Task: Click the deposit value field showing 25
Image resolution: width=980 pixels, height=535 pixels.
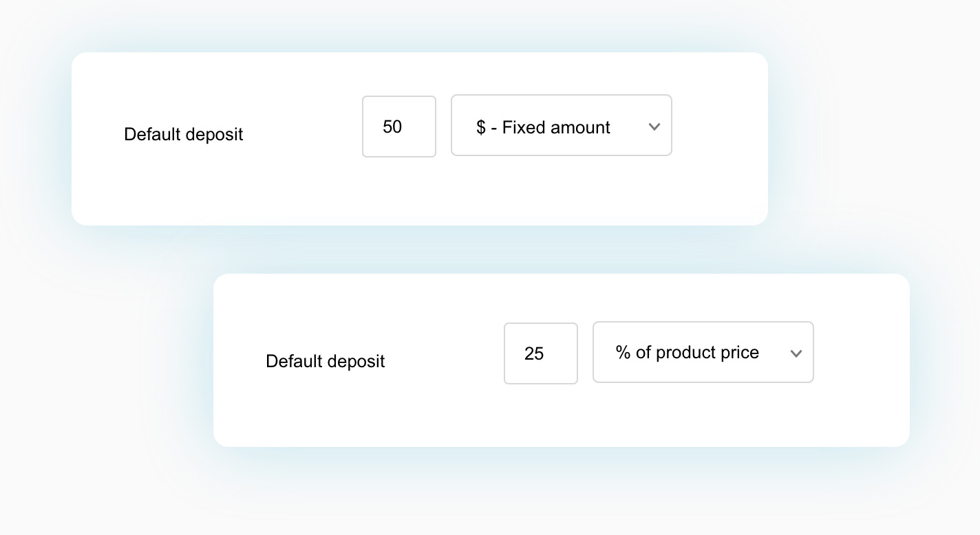Action: (541, 353)
